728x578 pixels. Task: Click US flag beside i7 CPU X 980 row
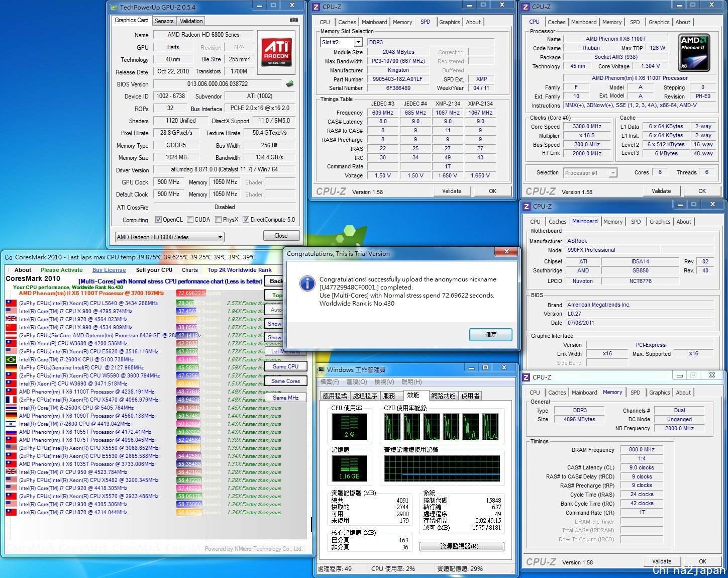11,311
